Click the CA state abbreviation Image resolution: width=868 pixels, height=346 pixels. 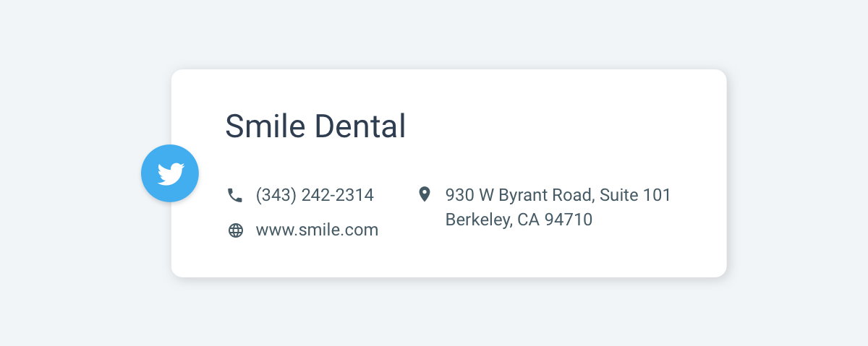527,220
